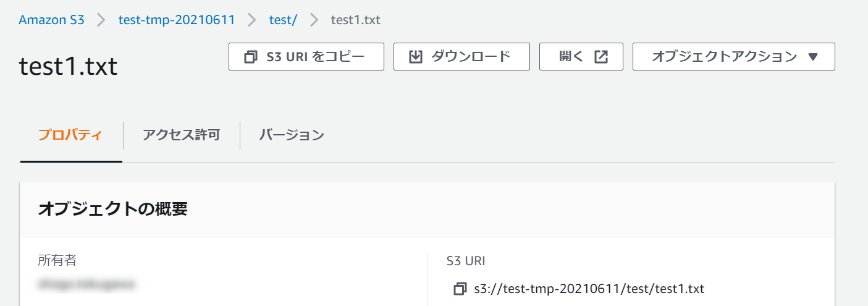
Task: Click the s3://test-tmp-20210611/test/test1.txt URI text
Action: [589, 289]
